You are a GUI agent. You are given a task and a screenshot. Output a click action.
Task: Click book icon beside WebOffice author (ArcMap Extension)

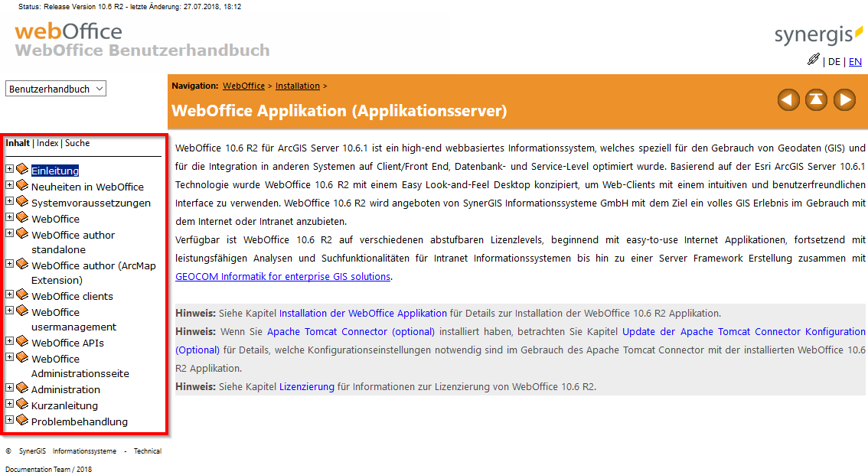pos(22,264)
